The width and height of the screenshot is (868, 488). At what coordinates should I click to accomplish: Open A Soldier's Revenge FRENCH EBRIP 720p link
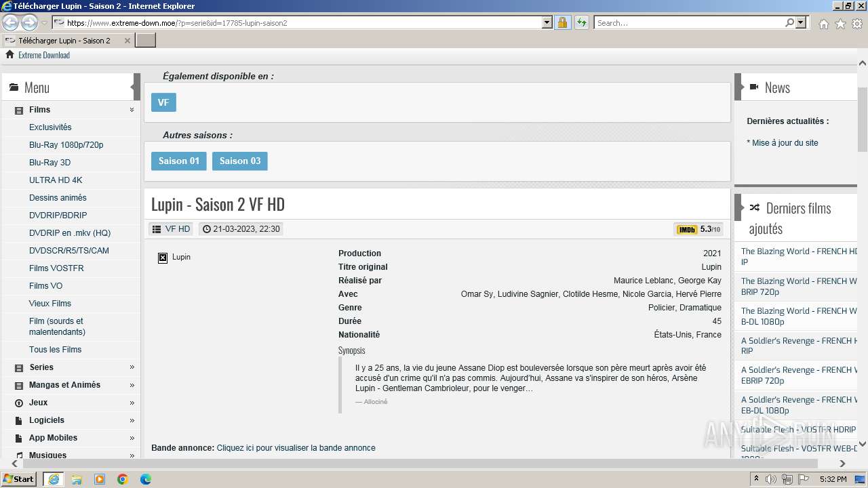(x=799, y=375)
